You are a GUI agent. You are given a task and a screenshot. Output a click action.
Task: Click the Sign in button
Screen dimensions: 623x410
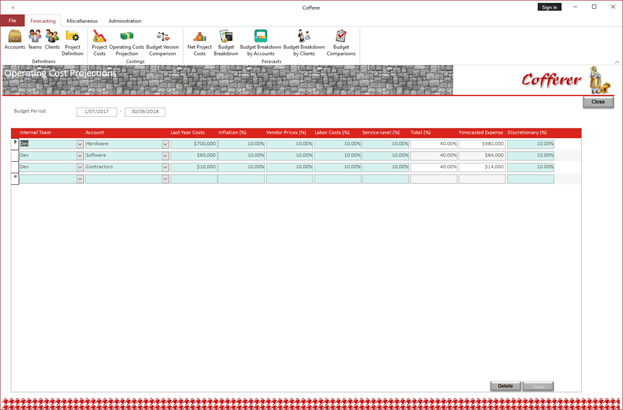coord(549,7)
